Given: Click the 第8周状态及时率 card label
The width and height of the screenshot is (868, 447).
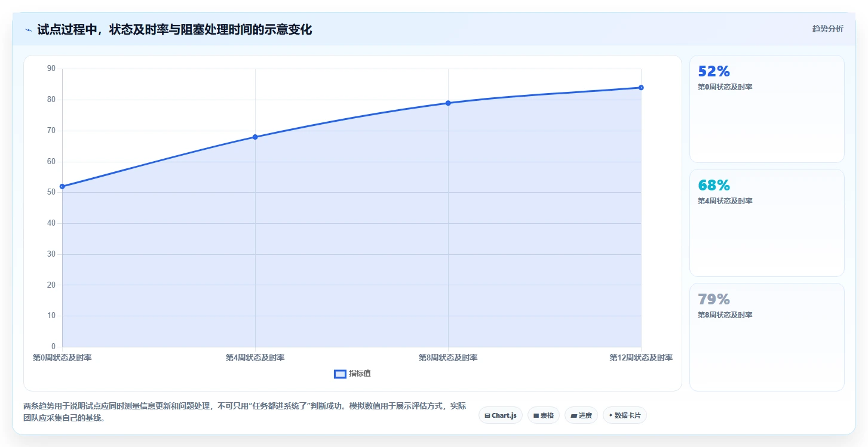Looking at the screenshot, I should [x=725, y=315].
